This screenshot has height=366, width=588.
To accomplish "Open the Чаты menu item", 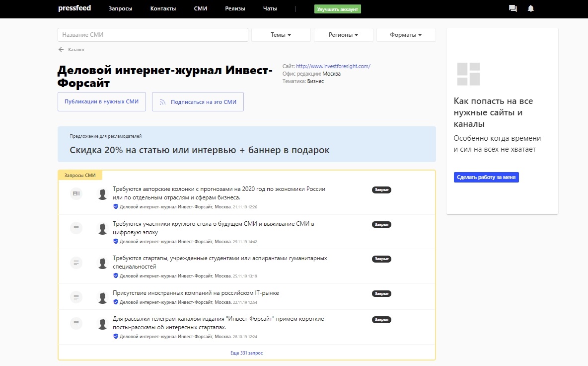I will [x=270, y=9].
